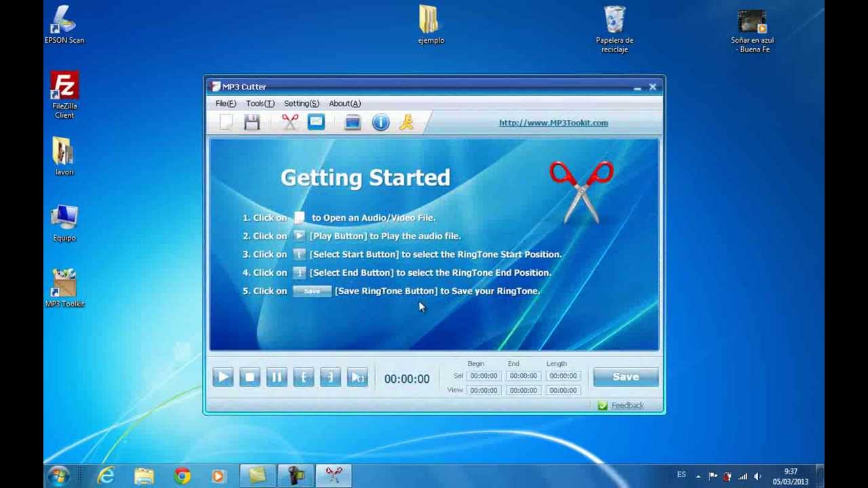
Task: Click the volume icon in system tray
Action: (757, 476)
